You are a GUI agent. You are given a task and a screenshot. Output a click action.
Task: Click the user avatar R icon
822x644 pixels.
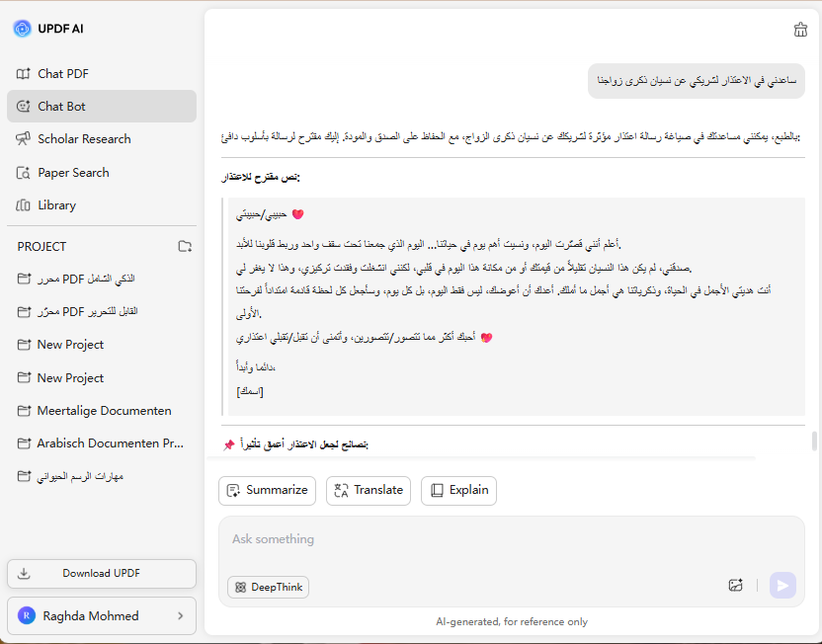(27, 615)
